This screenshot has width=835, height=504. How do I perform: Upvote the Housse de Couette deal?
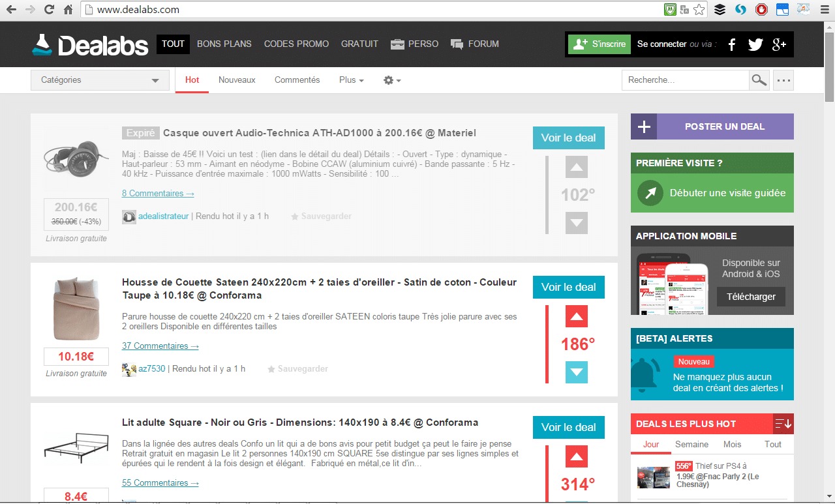point(577,316)
